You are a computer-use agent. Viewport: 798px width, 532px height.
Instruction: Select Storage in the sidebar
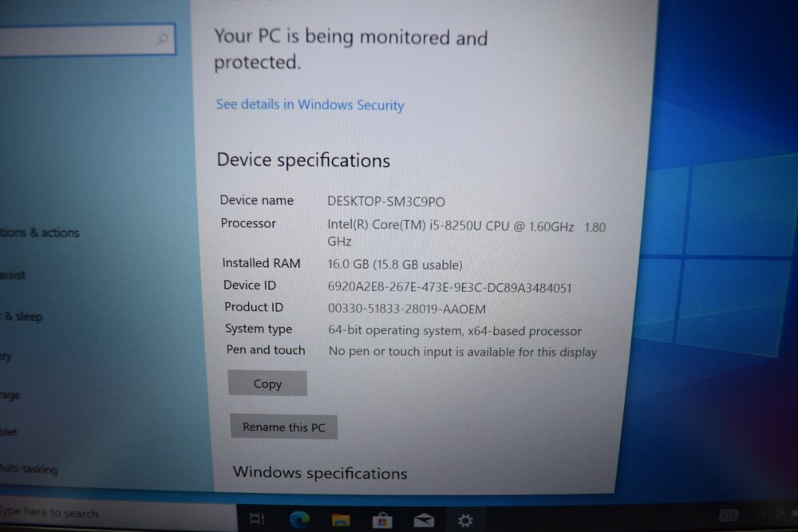[x=10, y=395]
